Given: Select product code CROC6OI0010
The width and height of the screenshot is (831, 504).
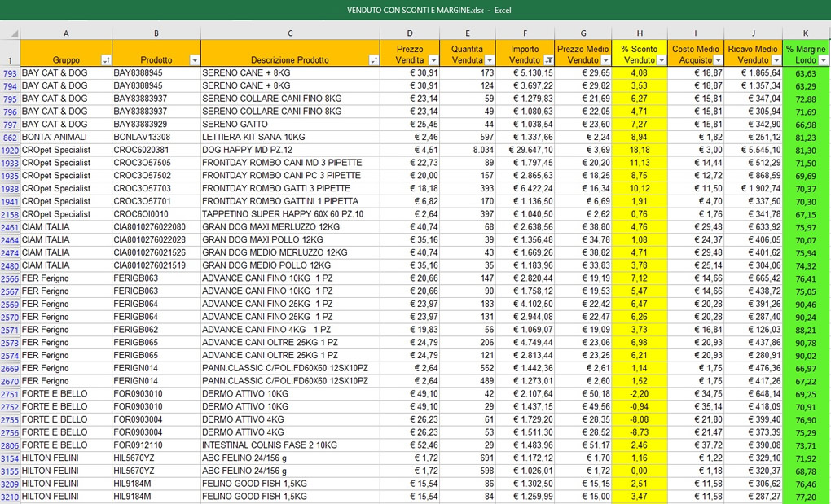Looking at the screenshot, I should click(x=156, y=214).
